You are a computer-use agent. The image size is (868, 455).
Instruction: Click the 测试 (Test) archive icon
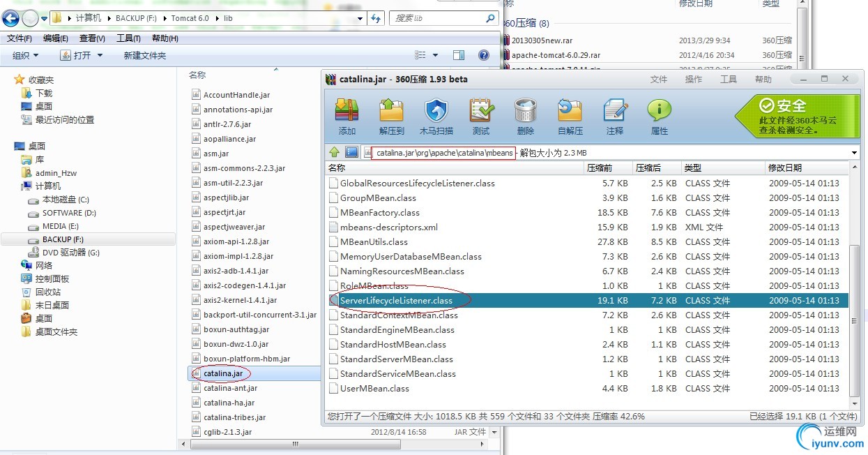pos(481,116)
